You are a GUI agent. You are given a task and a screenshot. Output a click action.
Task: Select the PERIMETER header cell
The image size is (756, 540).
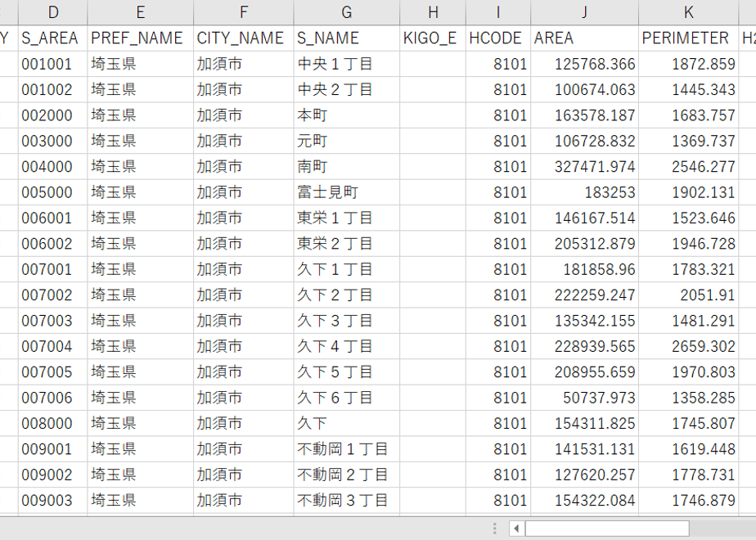(x=688, y=38)
